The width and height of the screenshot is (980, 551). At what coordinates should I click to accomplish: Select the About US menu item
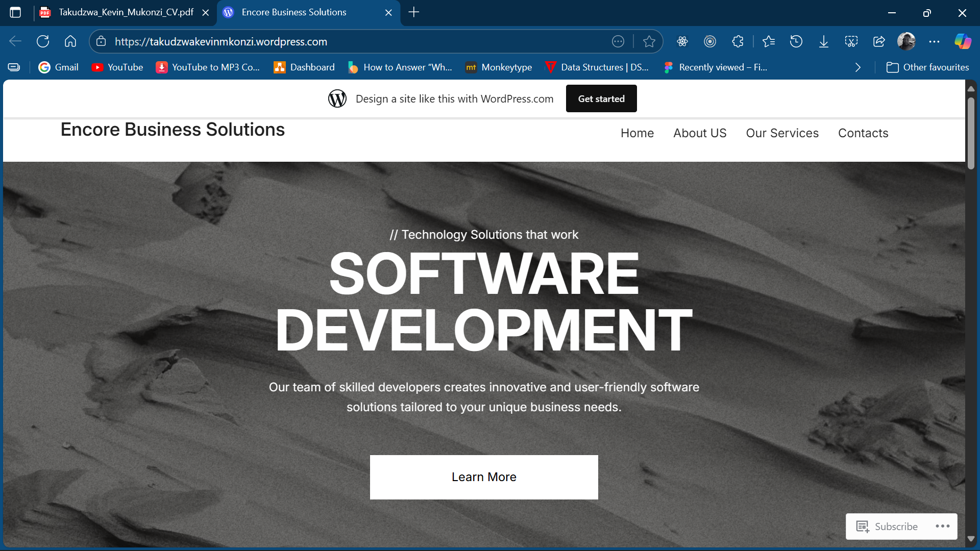point(699,133)
